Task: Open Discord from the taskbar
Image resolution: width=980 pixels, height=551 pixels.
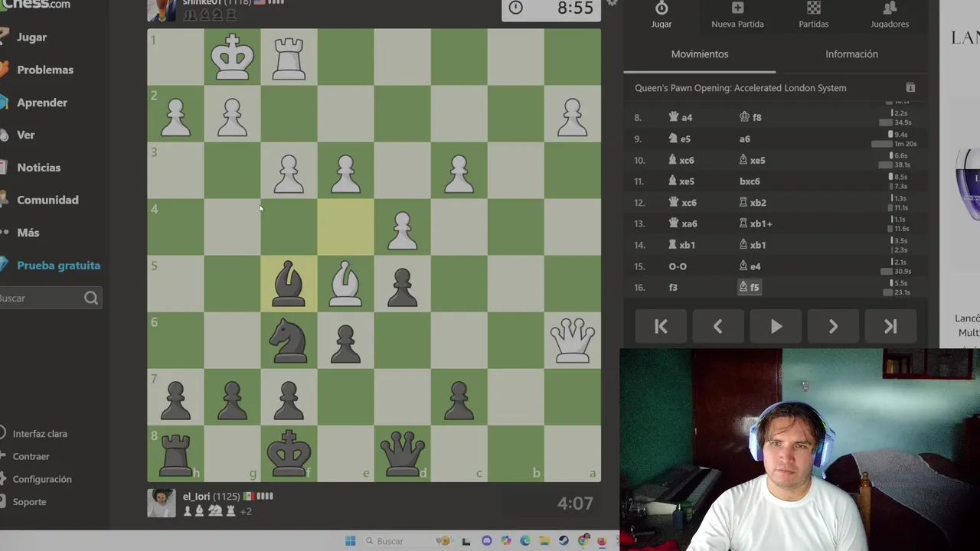Action: 486,541
